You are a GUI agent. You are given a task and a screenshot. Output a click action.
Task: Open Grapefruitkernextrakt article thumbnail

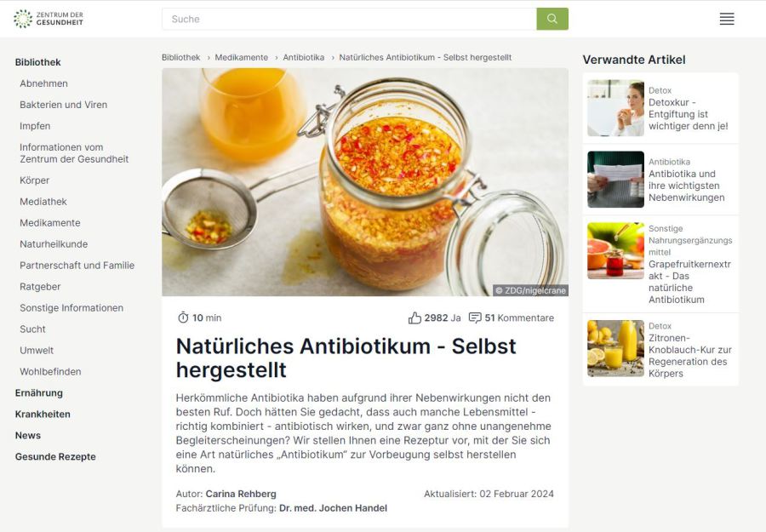(615, 250)
